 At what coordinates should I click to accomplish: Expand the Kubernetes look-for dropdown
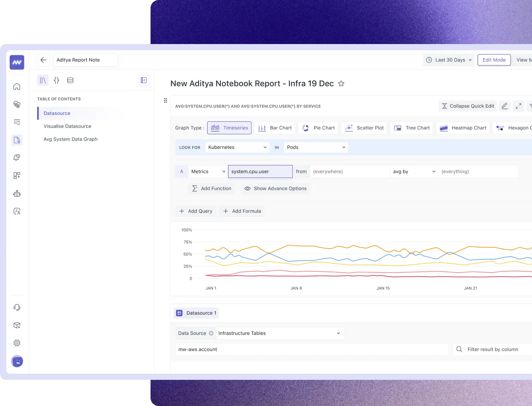(237, 147)
